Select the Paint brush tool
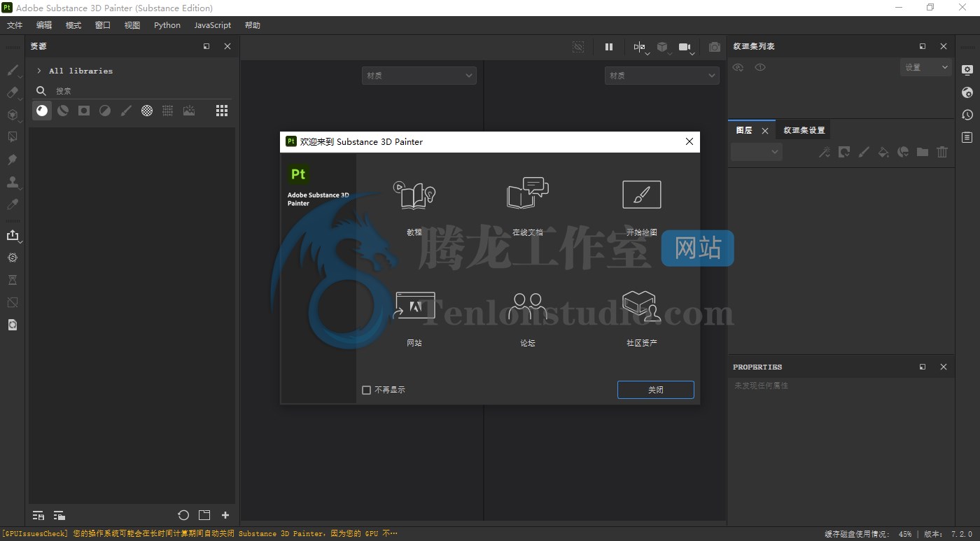The image size is (980, 541). [13, 70]
